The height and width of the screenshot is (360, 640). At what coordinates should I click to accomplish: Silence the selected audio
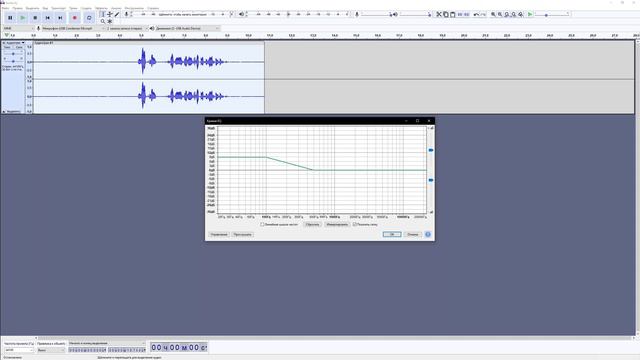(467, 14)
